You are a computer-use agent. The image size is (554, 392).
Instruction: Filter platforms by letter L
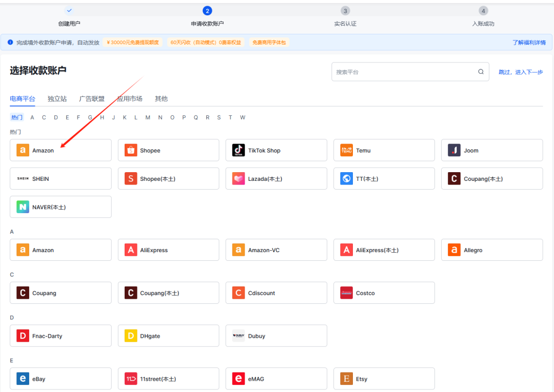135,117
